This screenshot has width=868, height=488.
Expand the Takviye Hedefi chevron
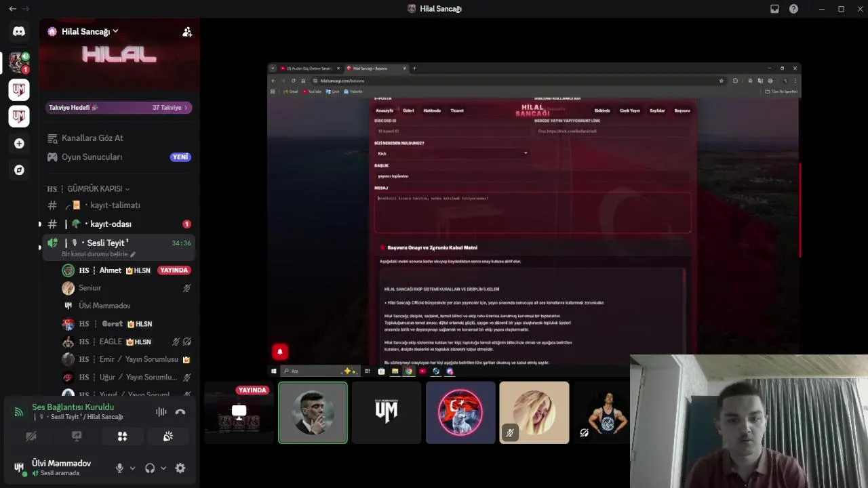point(186,108)
